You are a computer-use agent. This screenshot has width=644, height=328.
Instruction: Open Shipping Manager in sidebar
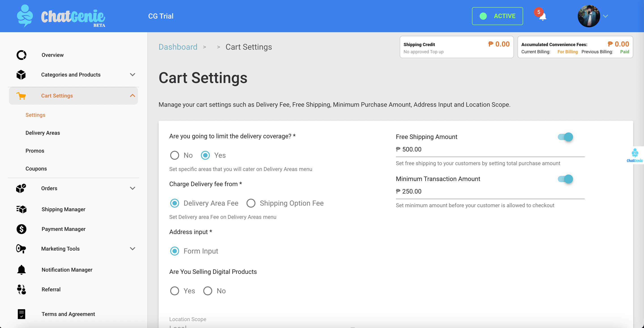coord(63,209)
